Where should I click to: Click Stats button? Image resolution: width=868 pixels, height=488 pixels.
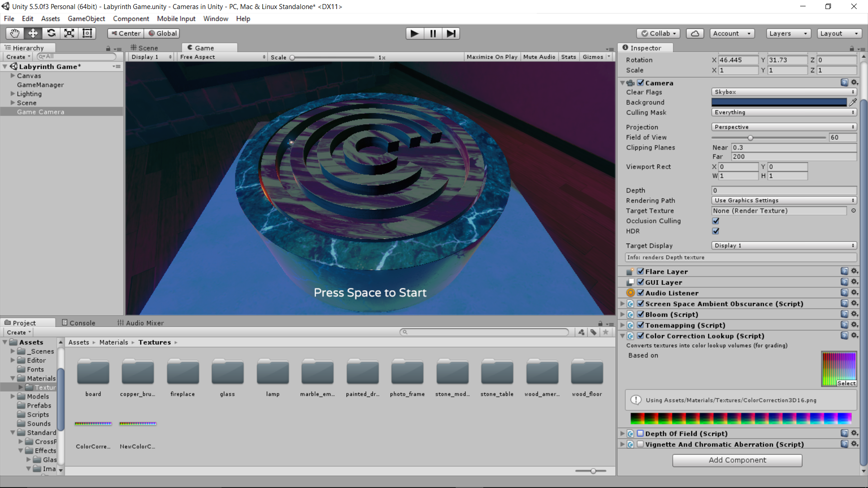(x=569, y=57)
